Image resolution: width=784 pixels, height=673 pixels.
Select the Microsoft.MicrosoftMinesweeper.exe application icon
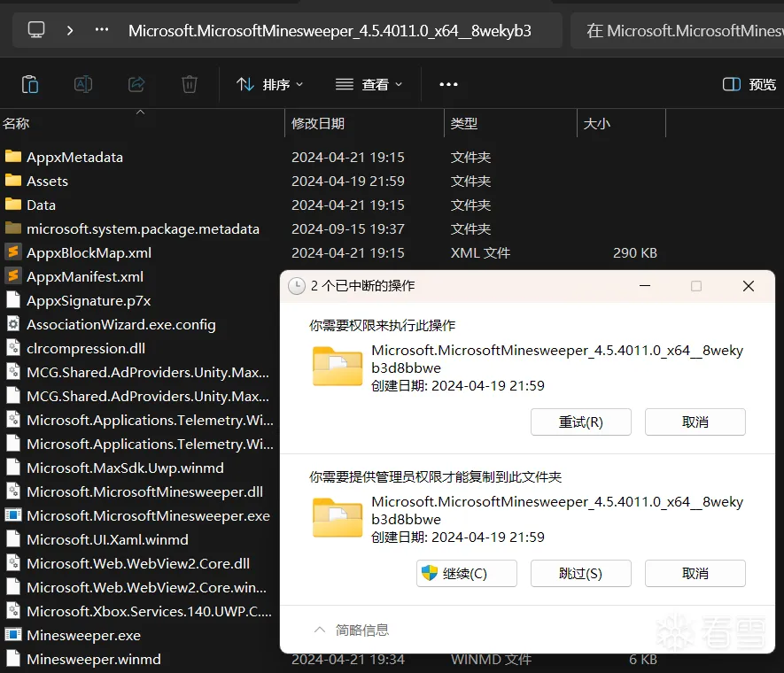[x=13, y=514]
